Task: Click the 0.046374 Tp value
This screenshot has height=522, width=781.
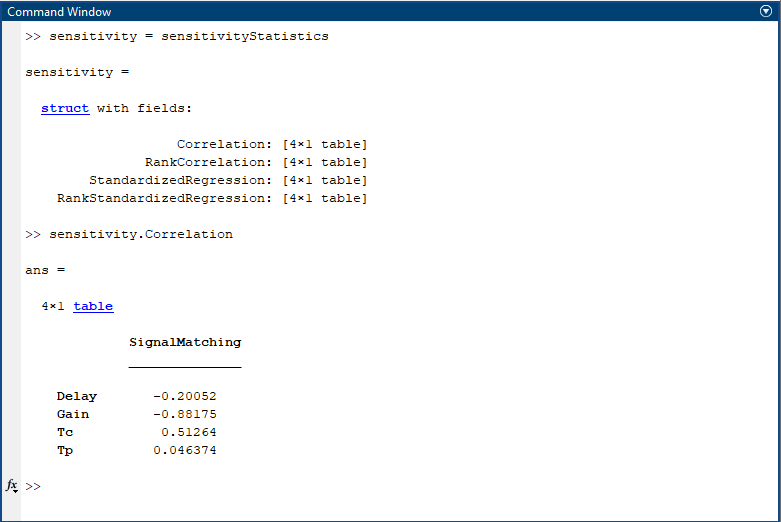Action: coord(185,450)
